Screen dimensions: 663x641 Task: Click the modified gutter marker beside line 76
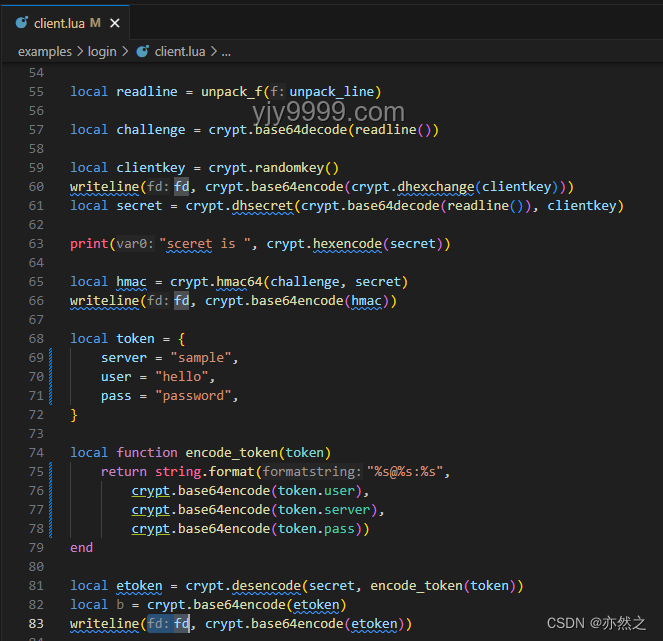point(51,491)
